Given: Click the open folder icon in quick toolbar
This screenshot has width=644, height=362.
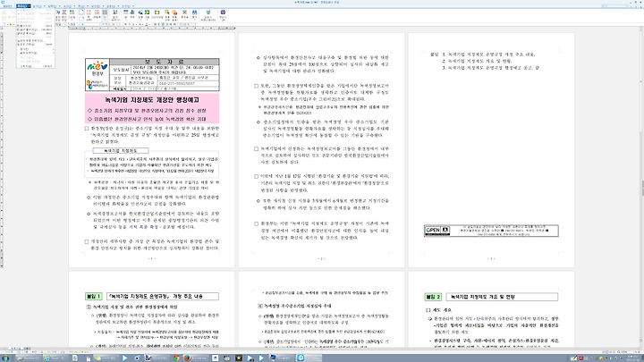Looking at the screenshot, I should click(x=11, y=24).
